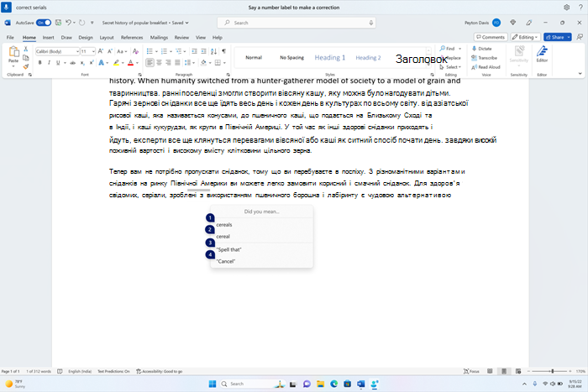Apply strikethrough formatting
Viewport: 588px width, 392px height.
pyautogui.click(x=73, y=63)
